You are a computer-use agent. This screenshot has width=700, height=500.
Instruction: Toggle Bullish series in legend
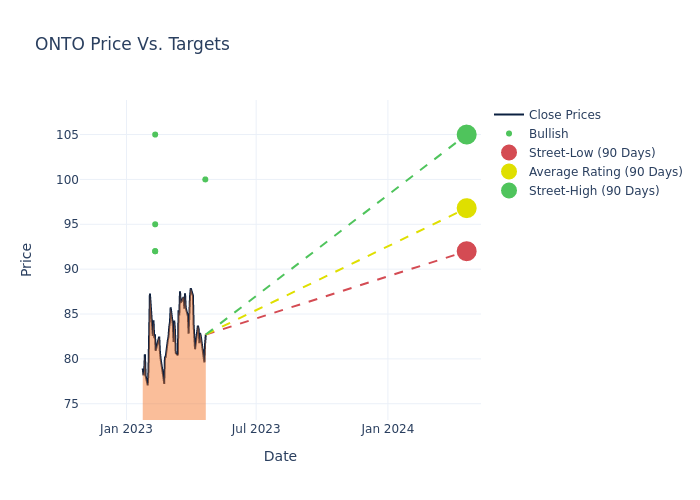point(548,134)
